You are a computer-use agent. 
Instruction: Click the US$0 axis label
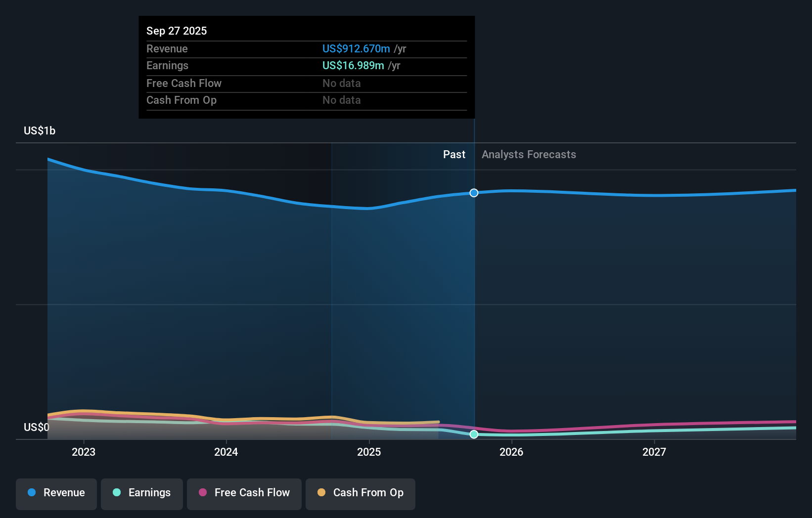[x=37, y=427]
